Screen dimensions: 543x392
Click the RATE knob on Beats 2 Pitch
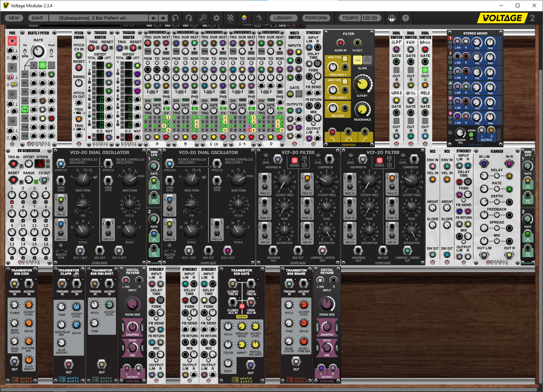pyautogui.click(x=38, y=52)
